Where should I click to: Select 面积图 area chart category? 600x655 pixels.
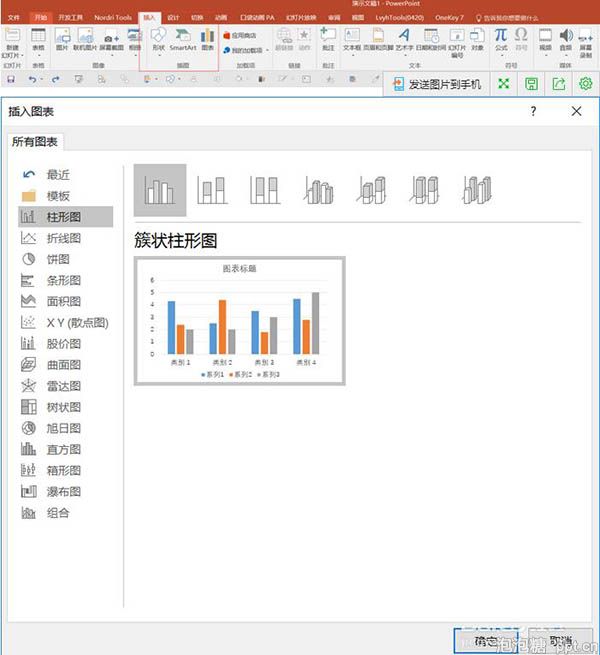point(66,301)
